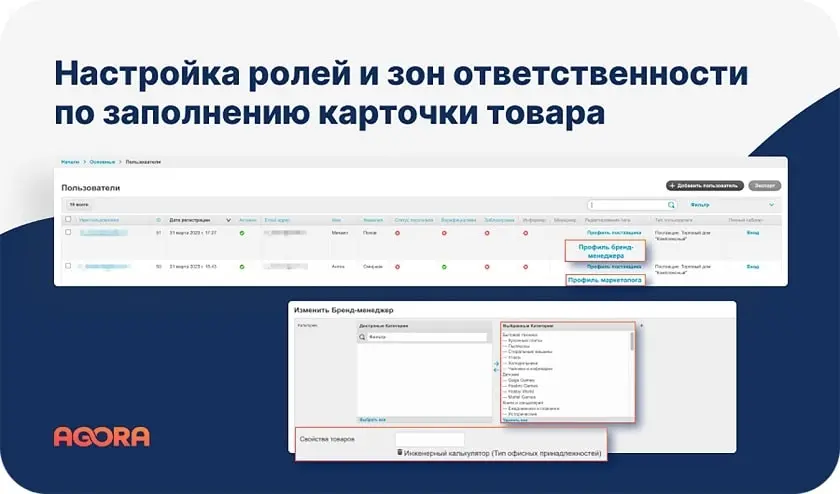Sort by Статус персонала column header

pyautogui.click(x=414, y=220)
